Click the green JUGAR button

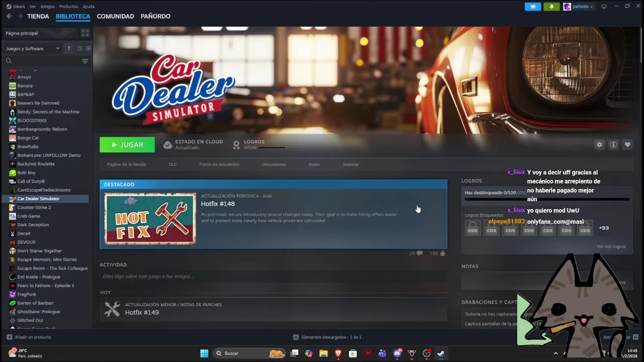click(127, 145)
